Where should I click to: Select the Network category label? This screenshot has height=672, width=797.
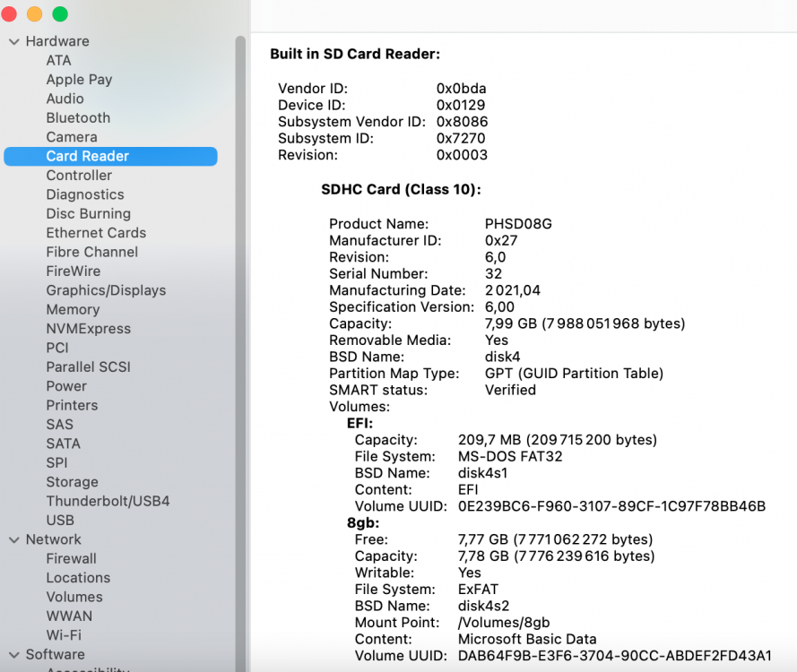(54, 539)
